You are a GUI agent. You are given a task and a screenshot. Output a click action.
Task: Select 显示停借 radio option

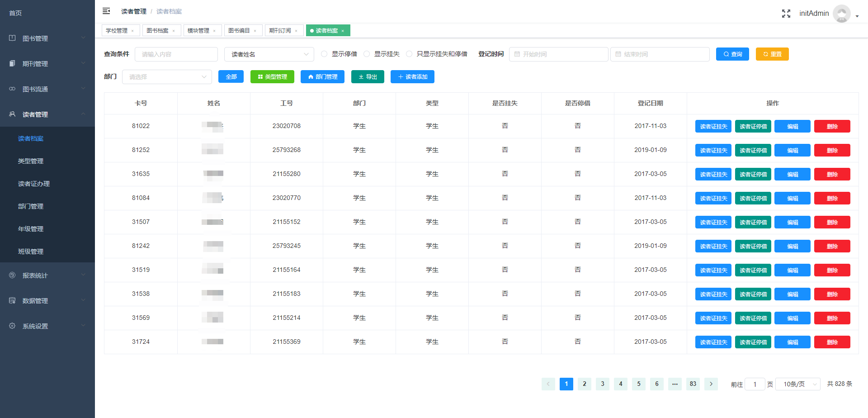pos(324,54)
